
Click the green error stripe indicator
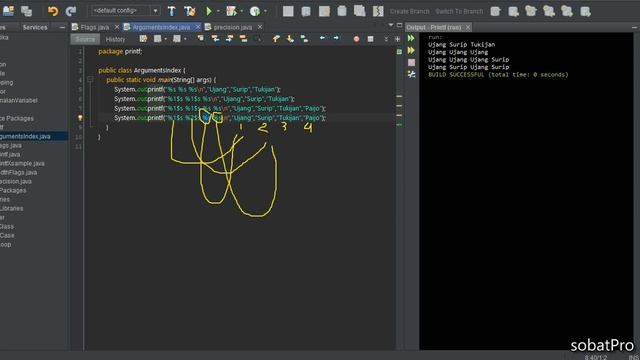pos(399,51)
